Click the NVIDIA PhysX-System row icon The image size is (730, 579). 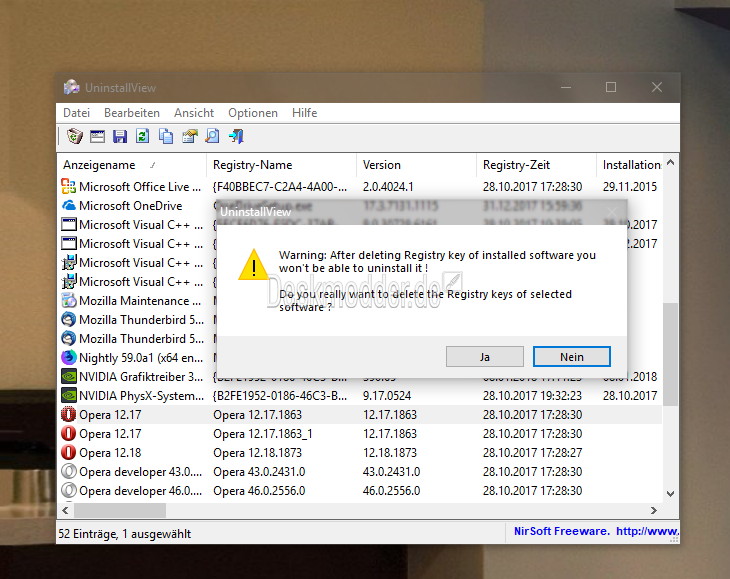[x=68, y=396]
